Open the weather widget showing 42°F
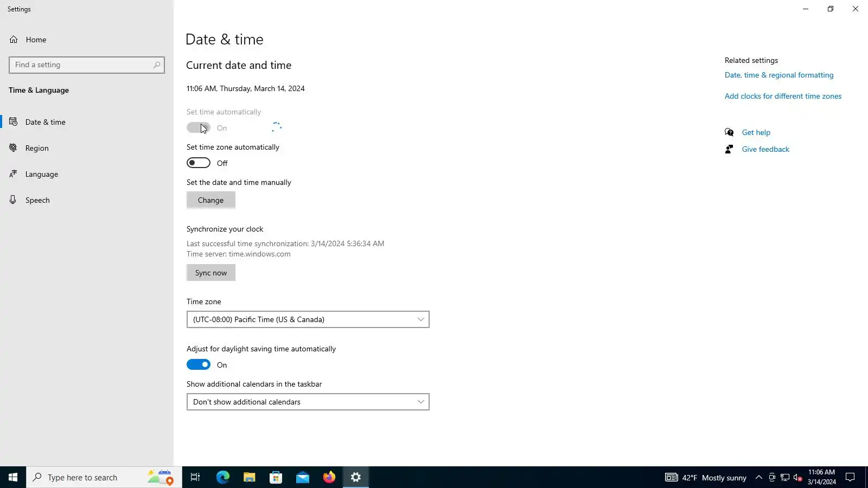 pyautogui.click(x=706, y=478)
